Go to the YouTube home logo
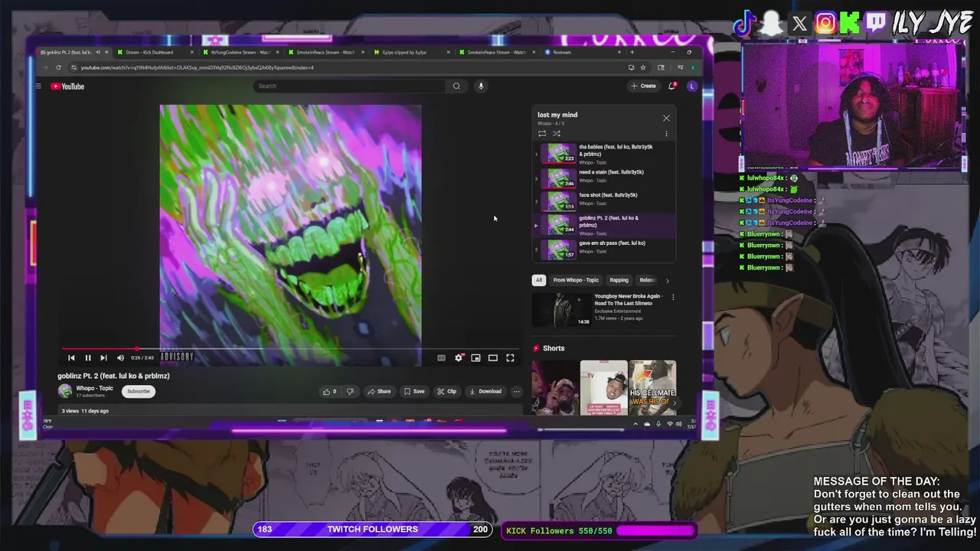This screenshot has width=980, height=551. click(x=67, y=86)
